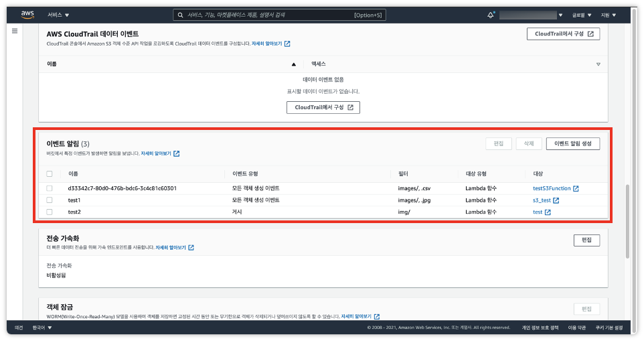Open external link icon next to s3_test
The image size is (644, 341).
[x=556, y=200]
